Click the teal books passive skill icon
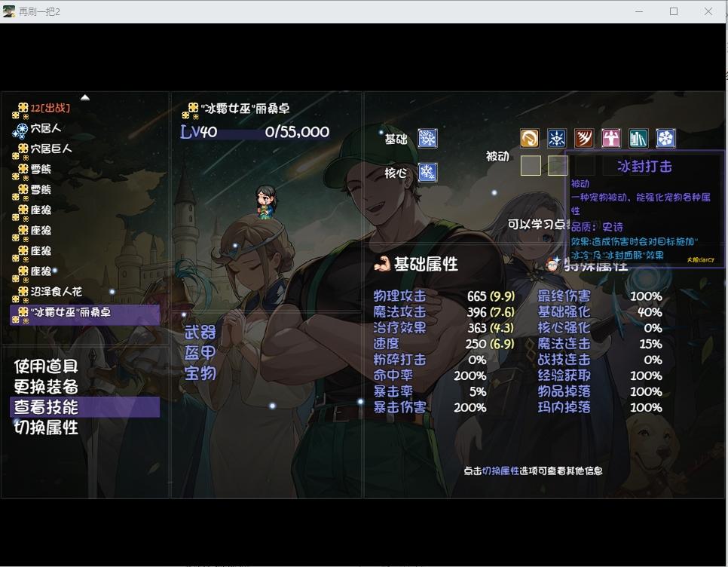This screenshot has width=728, height=567. [638, 138]
